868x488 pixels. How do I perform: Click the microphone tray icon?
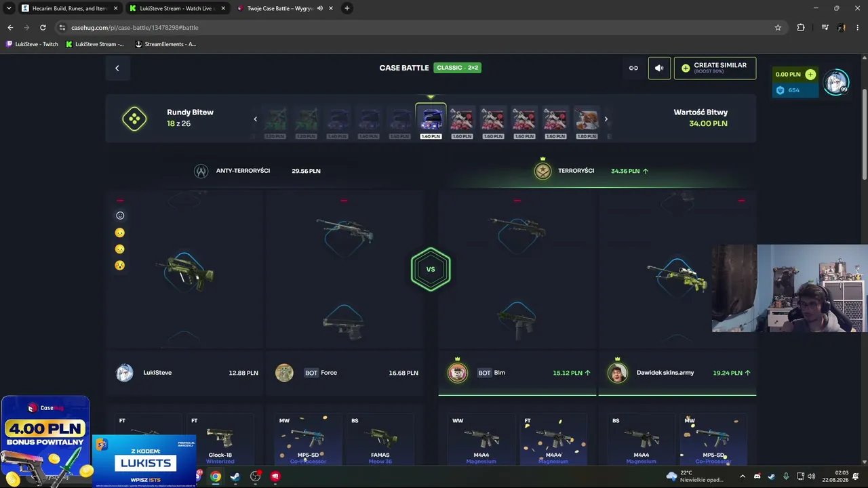pos(786,476)
